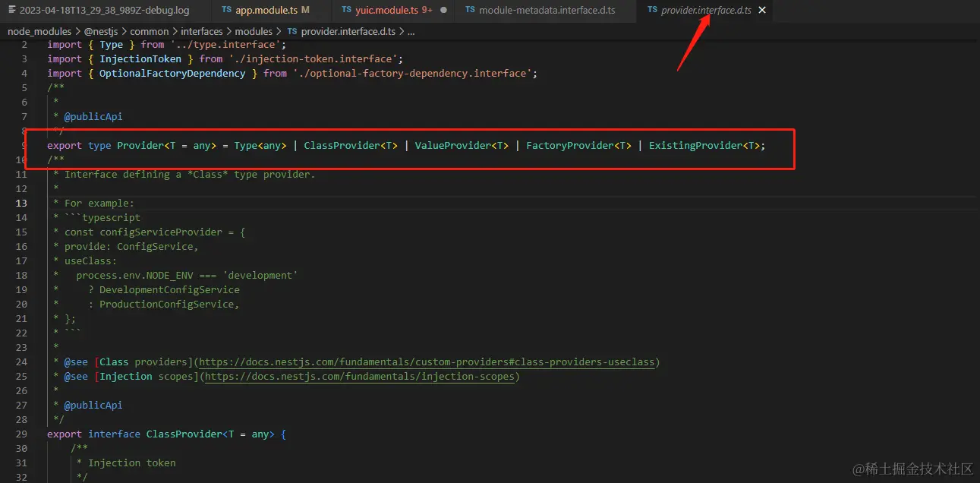Click "process.env.NODE_ENV === 'development'" line
Viewport: 980px width, 483px height.
187,276
